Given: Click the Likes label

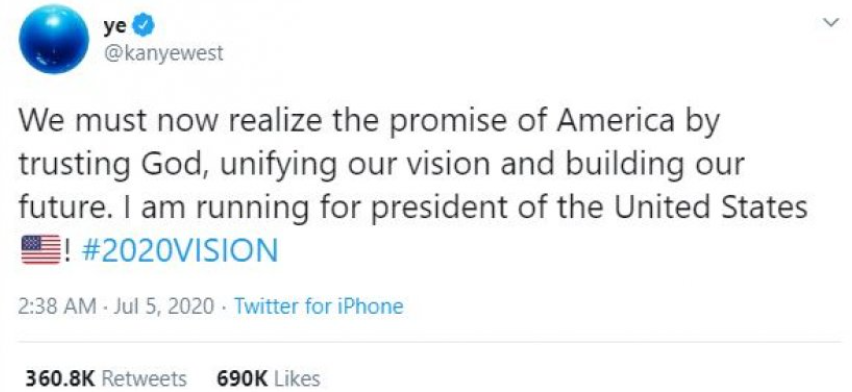Looking at the screenshot, I should pos(296,378).
